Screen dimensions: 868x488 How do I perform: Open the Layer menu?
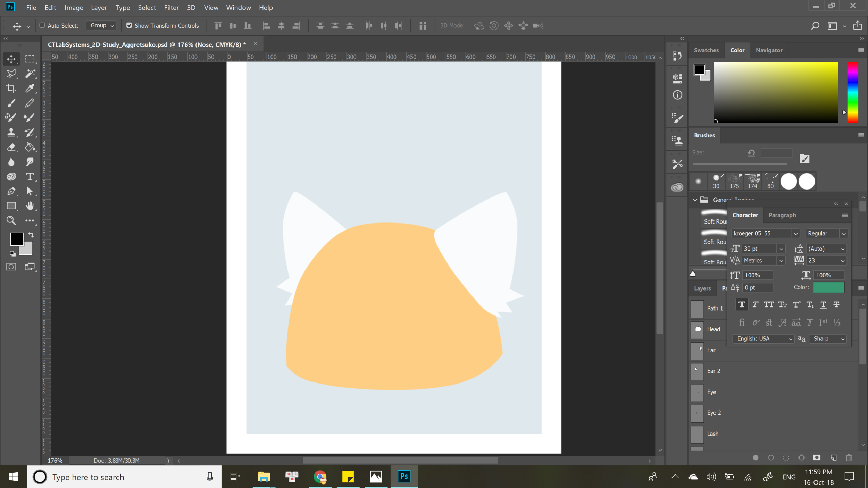coord(99,7)
